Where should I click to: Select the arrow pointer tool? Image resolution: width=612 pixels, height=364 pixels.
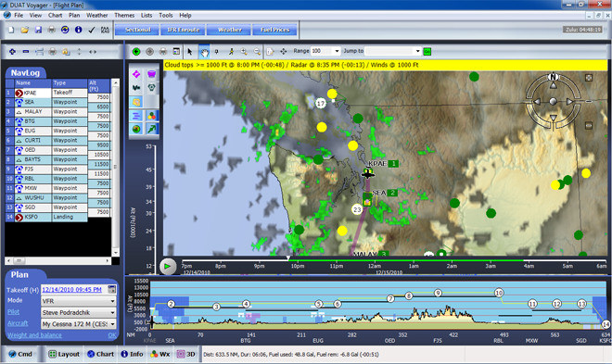[190, 52]
